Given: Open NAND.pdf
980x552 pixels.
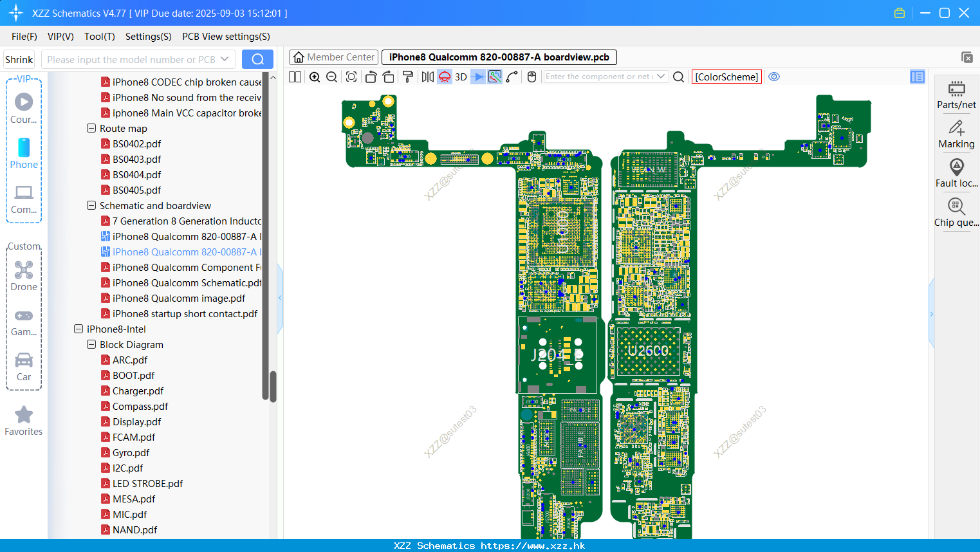Looking at the screenshot, I should 134,529.
